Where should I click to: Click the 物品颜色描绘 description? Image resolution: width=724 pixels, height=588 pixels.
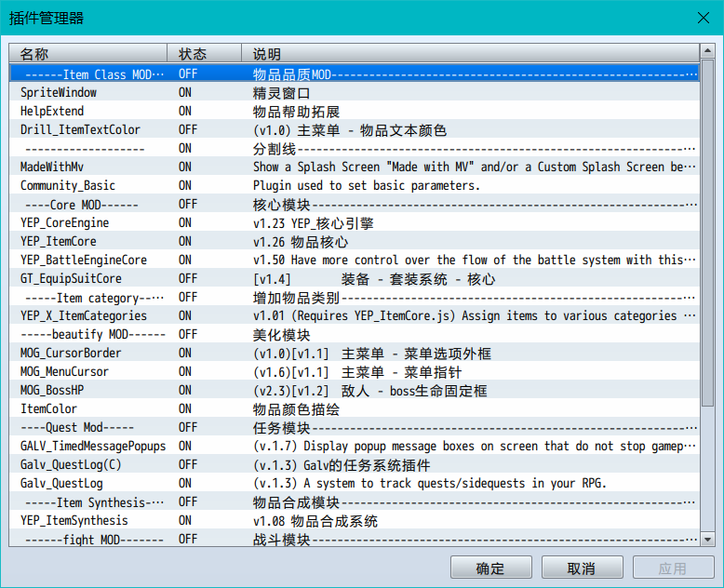(x=296, y=409)
